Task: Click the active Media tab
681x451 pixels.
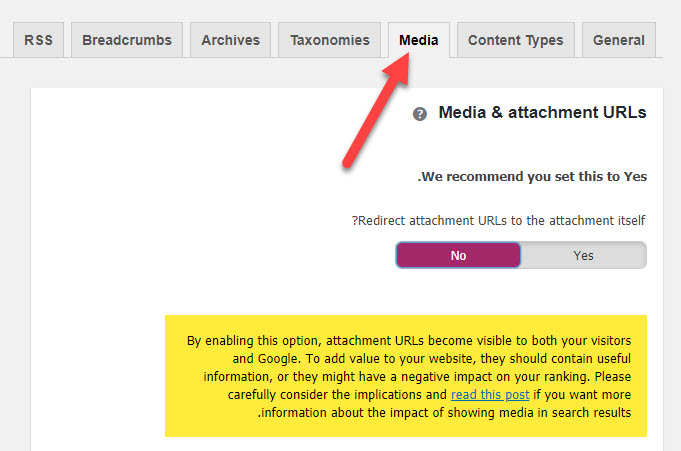Action: point(419,40)
